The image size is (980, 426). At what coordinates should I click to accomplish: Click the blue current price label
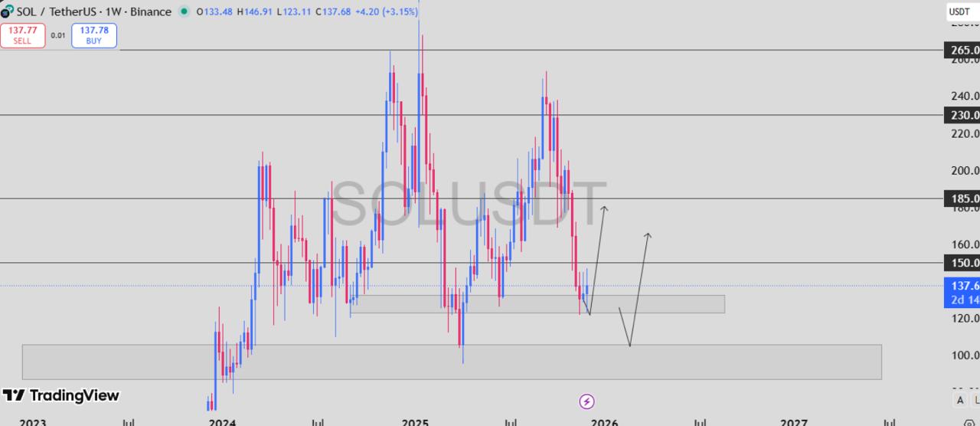pyautogui.click(x=963, y=292)
